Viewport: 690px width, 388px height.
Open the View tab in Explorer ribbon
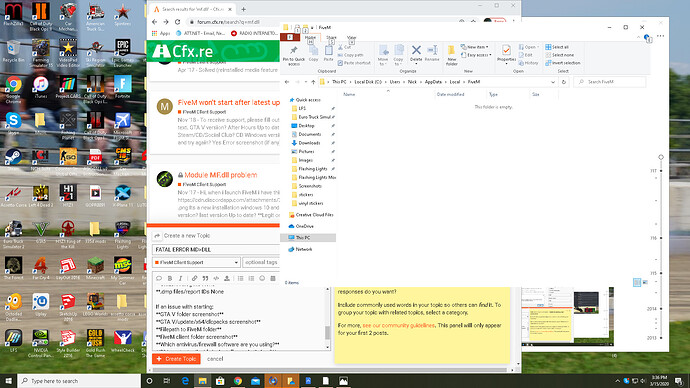pos(351,37)
